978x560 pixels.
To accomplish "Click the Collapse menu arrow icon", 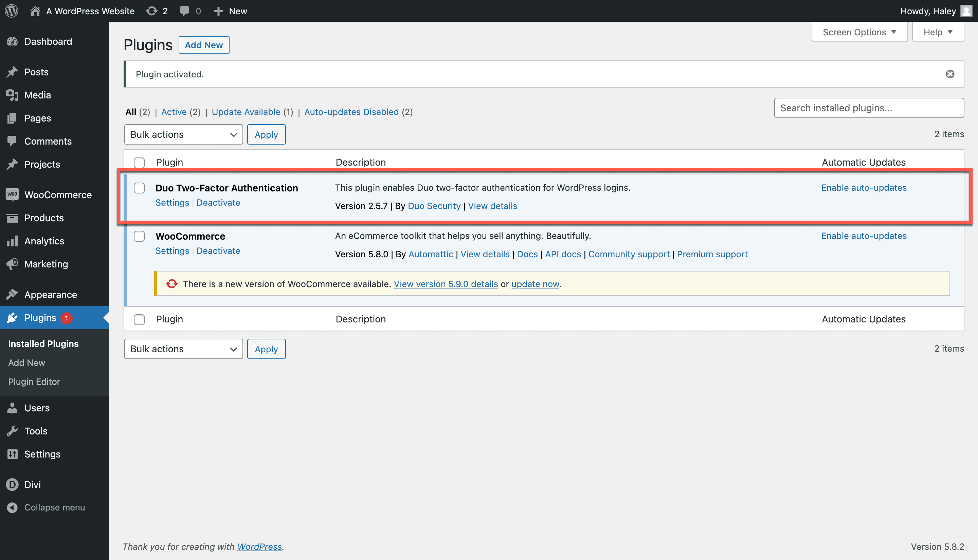I will point(12,507).
